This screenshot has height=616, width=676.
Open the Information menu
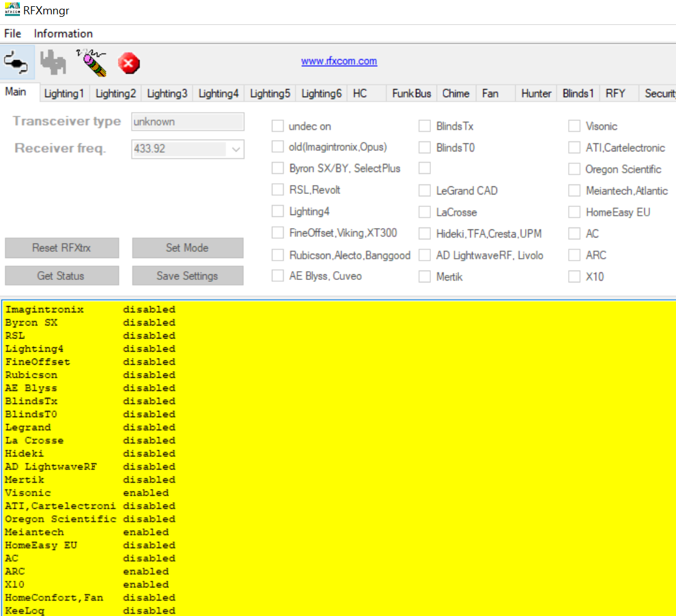coord(63,34)
